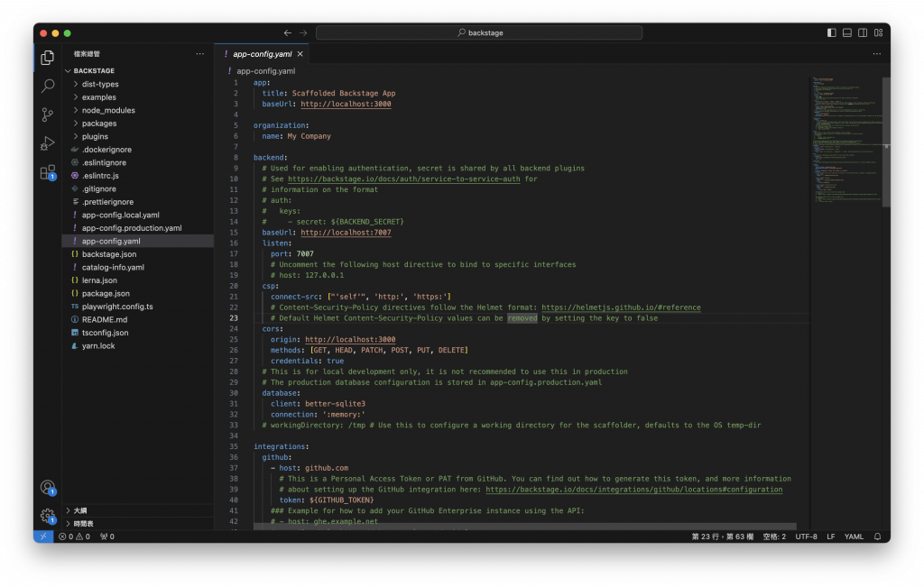
Task: Collapse the BACKSTAGE root folder
Action: click(138, 70)
